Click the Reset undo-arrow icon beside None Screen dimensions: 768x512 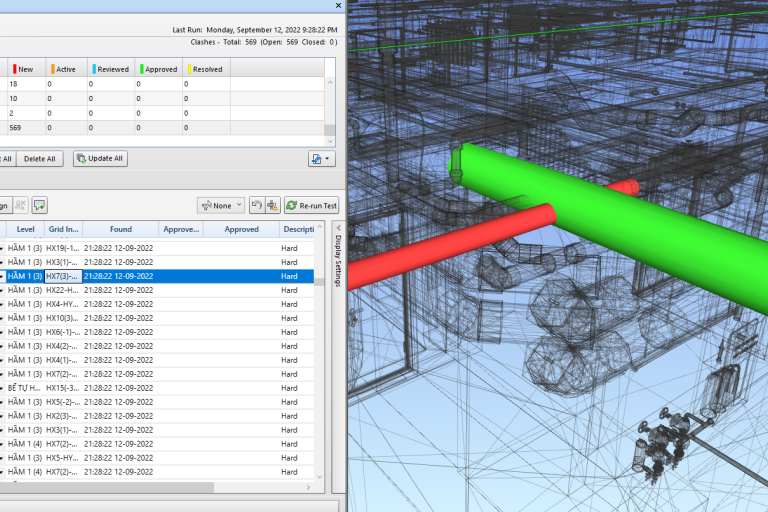point(257,205)
